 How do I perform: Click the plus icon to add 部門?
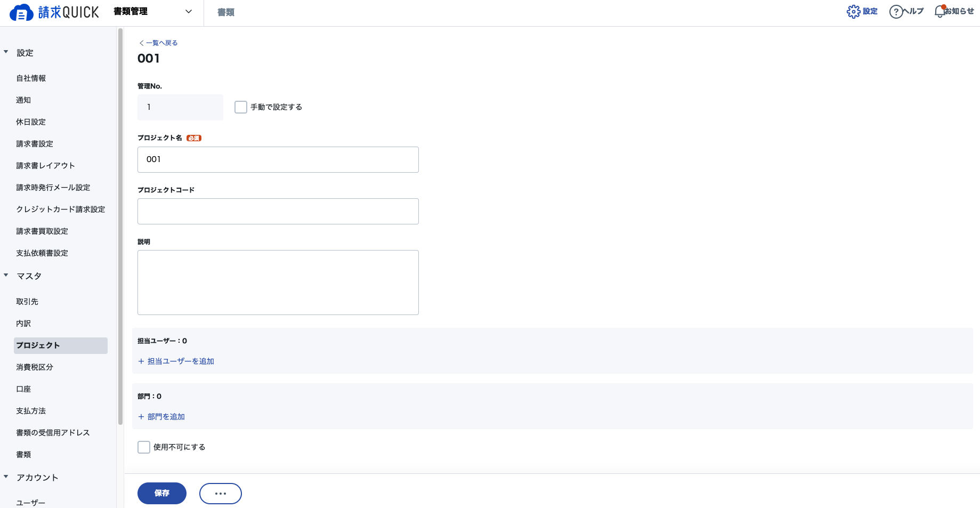point(141,417)
